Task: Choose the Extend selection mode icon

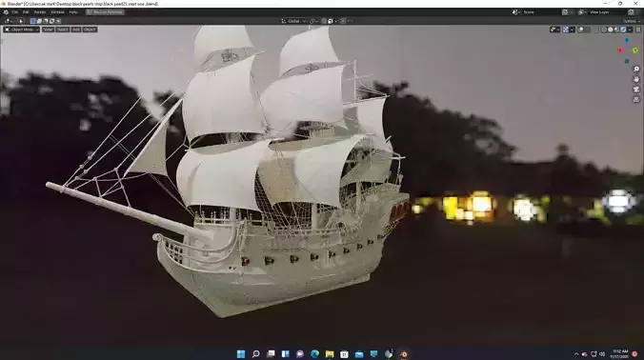Action: 39,21
